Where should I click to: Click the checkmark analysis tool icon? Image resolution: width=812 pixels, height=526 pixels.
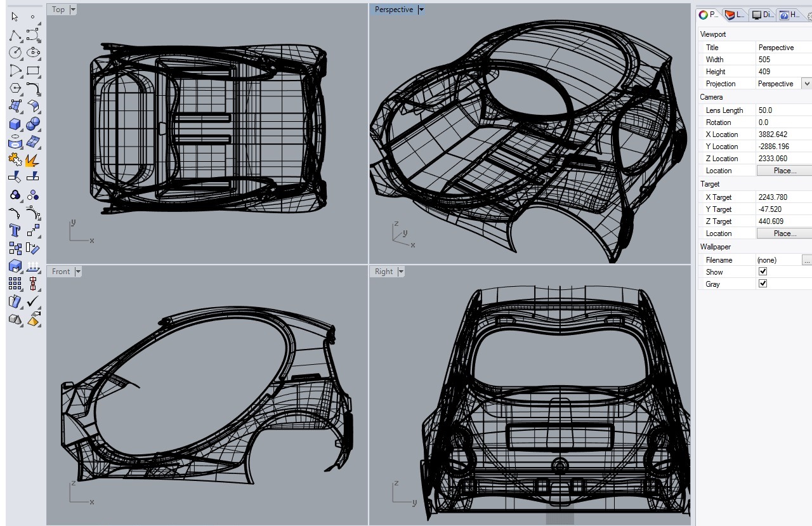(34, 301)
